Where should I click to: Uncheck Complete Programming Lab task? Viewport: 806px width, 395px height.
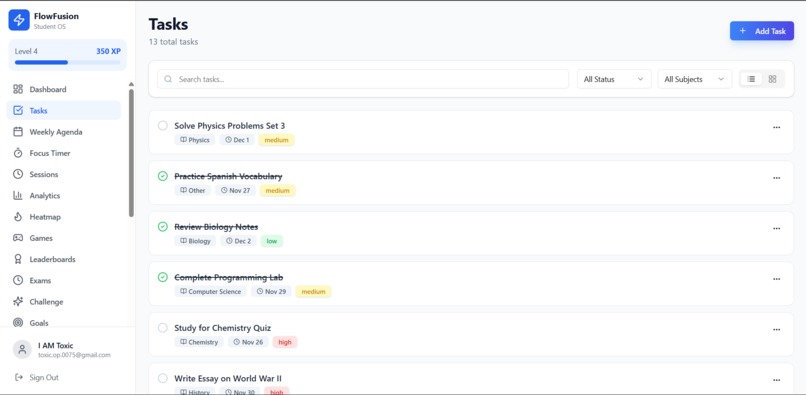pyautogui.click(x=163, y=277)
